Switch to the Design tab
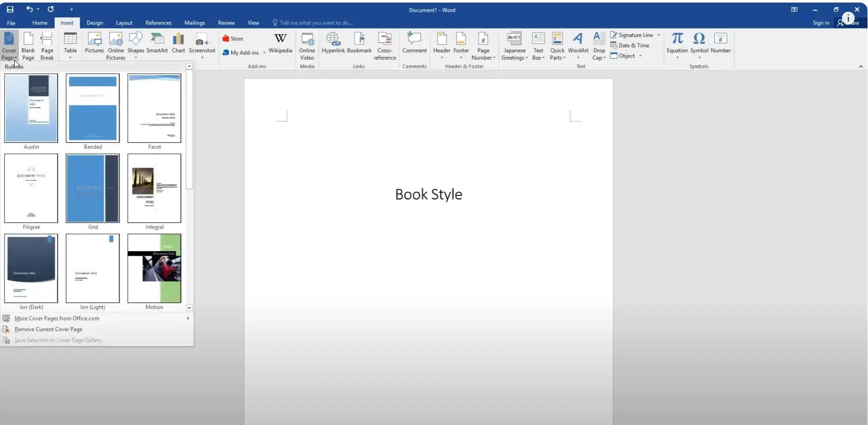The image size is (868, 425). [x=94, y=23]
